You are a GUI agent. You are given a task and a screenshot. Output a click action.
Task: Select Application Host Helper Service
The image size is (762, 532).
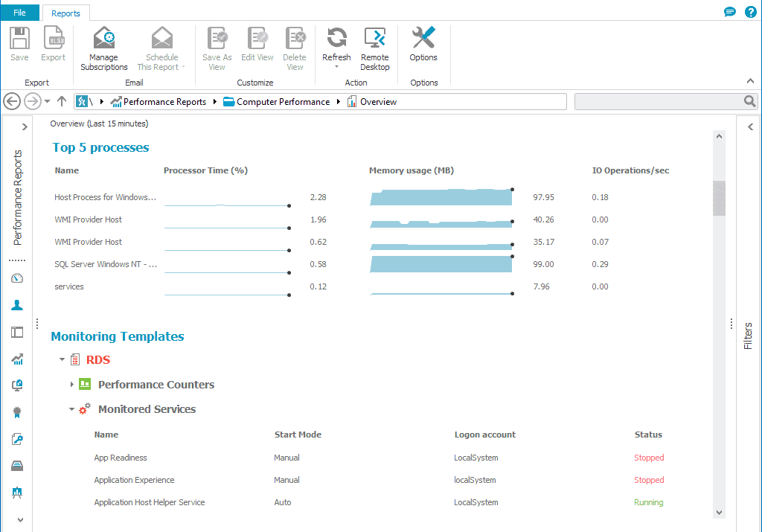149,502
